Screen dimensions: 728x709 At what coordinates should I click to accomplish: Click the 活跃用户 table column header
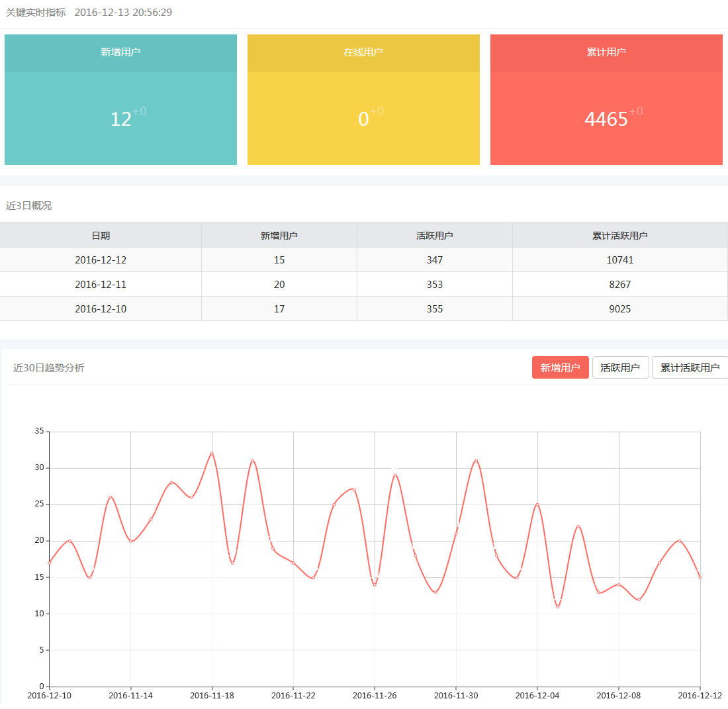pyautogui.click(x=434, y=236)
